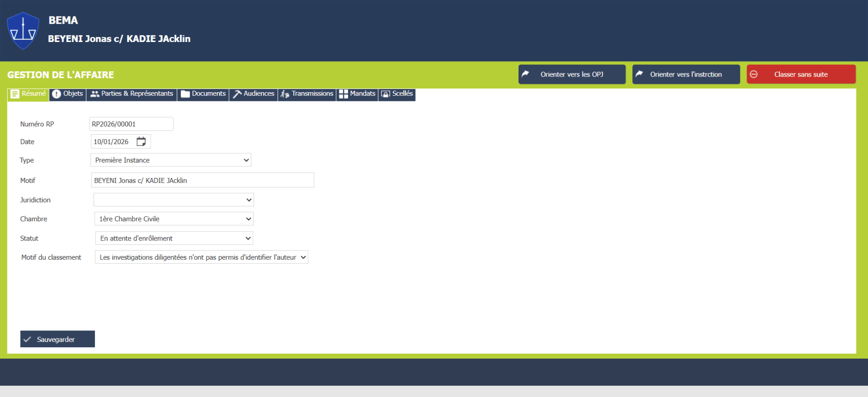Click the Objets tab exclamation icon
Image resolution: width=868 pixels, height=397 pixels.
click(57, 94)
